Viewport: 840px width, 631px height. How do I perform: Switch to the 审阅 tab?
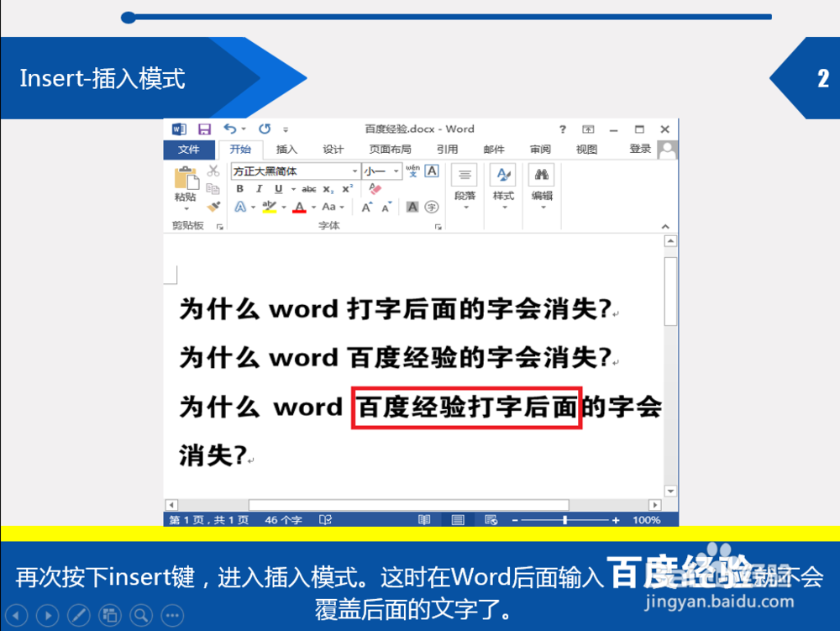pos(540,150)
